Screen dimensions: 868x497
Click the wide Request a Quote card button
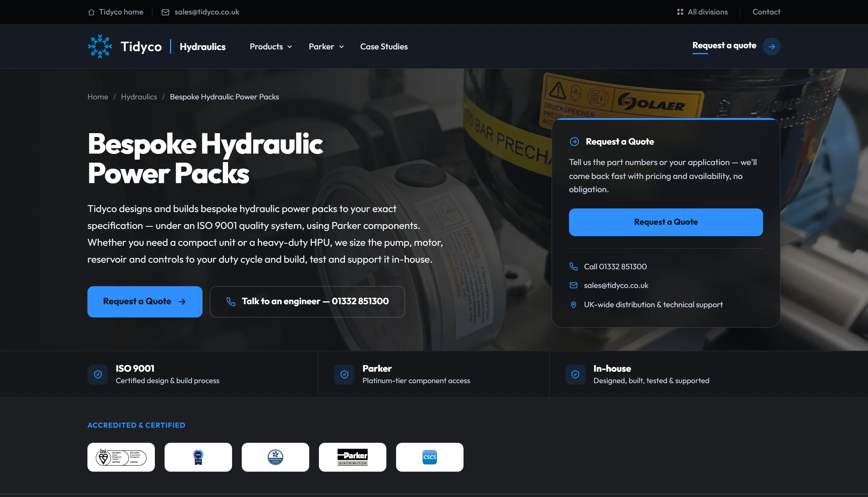point(665,222)
